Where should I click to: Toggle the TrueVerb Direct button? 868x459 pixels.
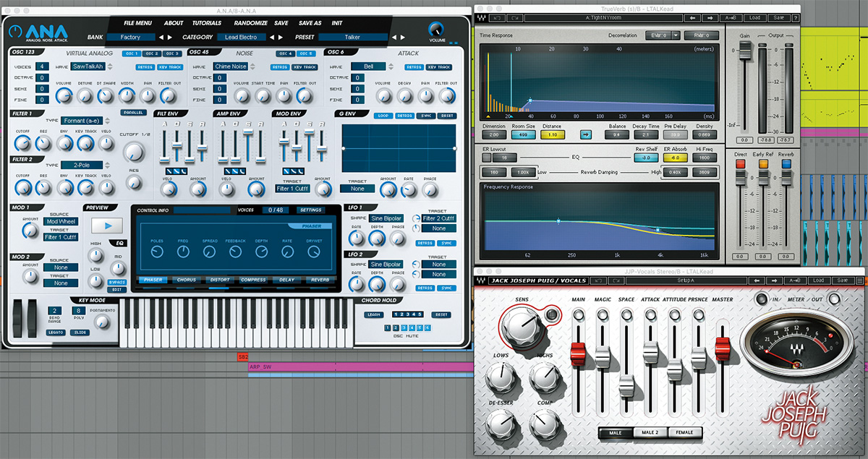click(x=740, y=164)
